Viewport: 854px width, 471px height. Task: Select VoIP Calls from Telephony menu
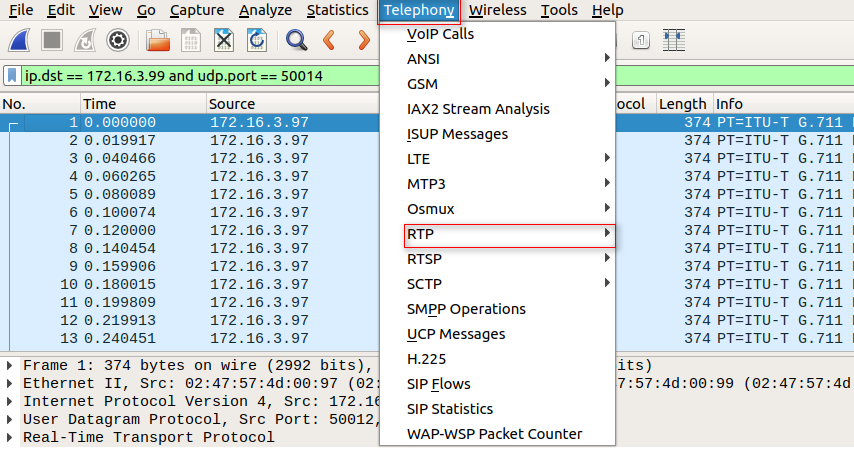(497, 34)
